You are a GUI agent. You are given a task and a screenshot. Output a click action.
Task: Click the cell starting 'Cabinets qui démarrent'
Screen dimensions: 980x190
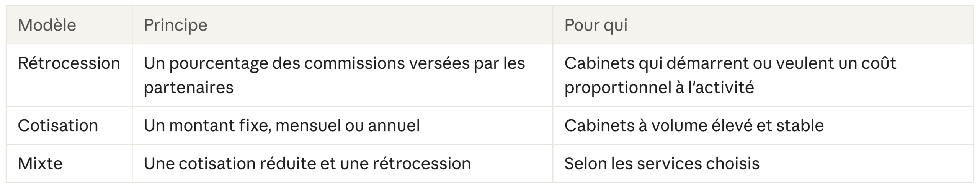click(x=763, y=75)
